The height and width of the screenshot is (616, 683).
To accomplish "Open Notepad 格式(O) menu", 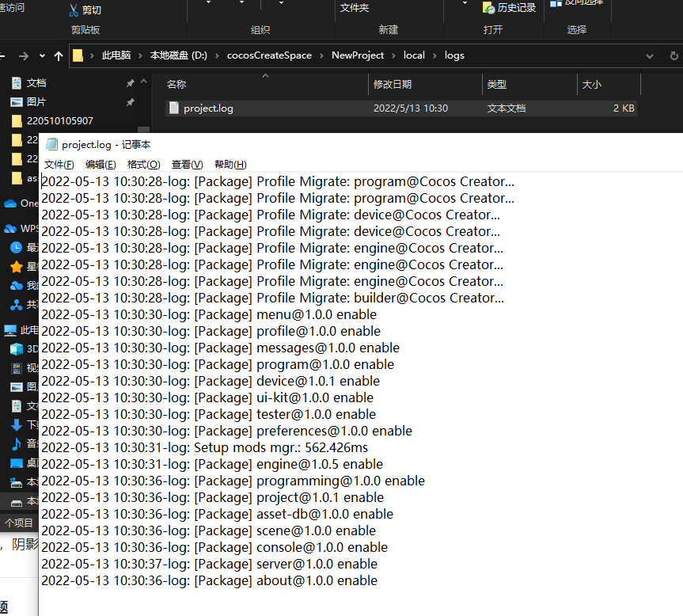I will [144, 164].
